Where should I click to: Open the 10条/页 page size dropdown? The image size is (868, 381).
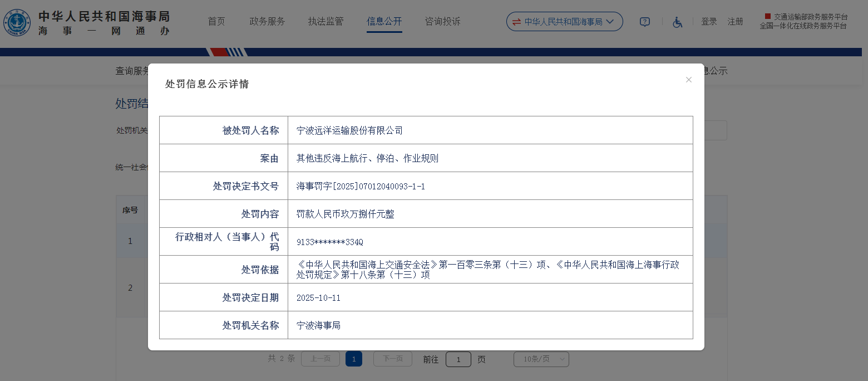click(541, 359)
